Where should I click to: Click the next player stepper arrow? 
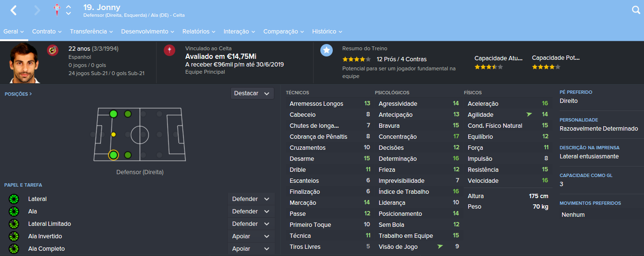click(x=68, y=13)
